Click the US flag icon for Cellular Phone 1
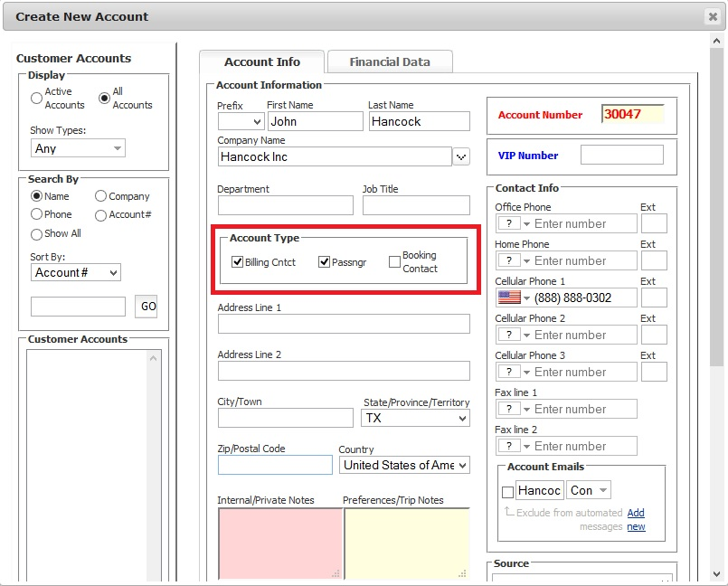Viewport: 728px width, 586px height. click(x=509, y=298)
